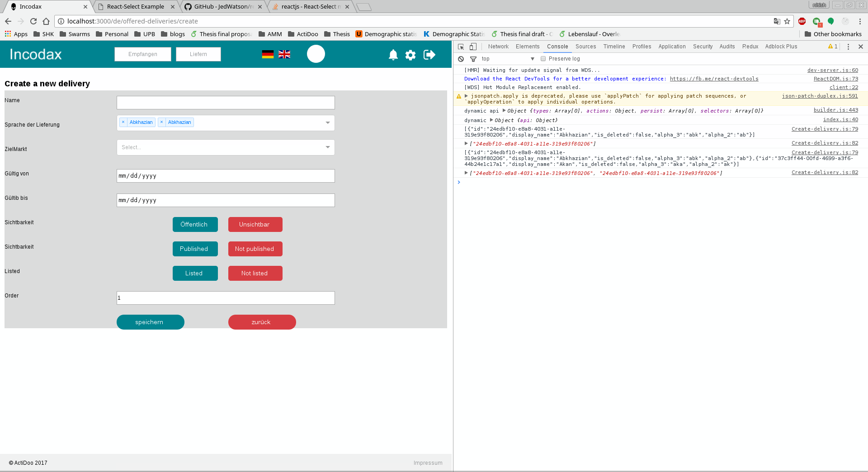
Task: Click the white profile avatar circle
Action: pyautogui.click(x=316, y=54)
